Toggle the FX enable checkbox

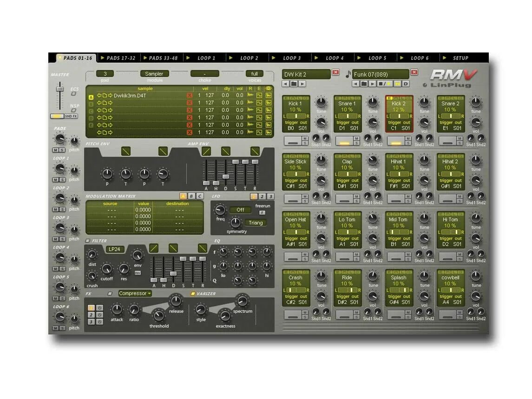110,294
